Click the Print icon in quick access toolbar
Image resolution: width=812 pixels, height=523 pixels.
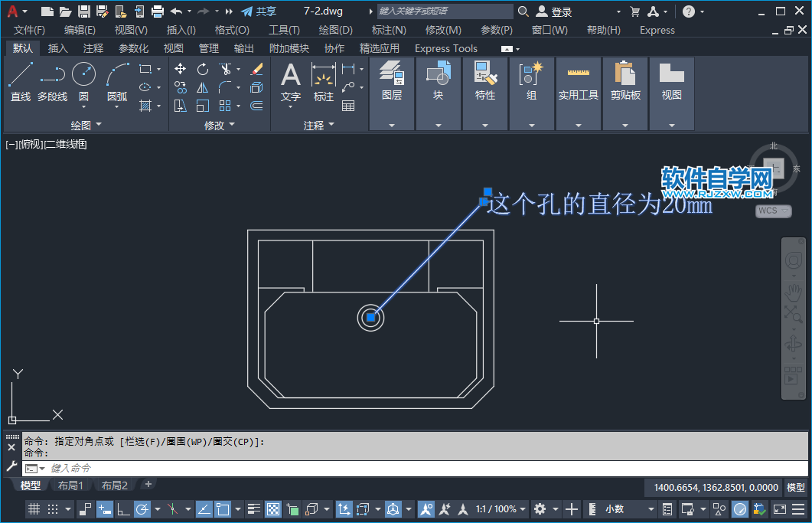(x=158, y=11)
